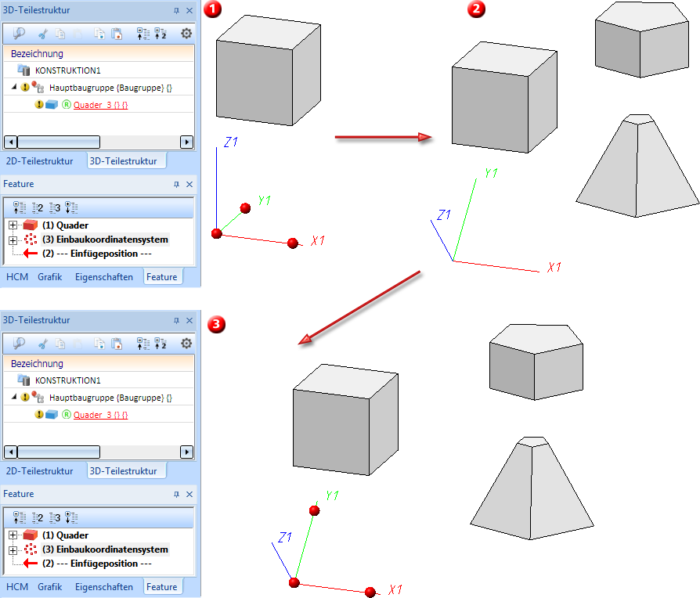Screen dimensions: 700x598
Task: Click the copy icon in upper 3D-Teilestruktur toolbar
Action: [60, 34]
